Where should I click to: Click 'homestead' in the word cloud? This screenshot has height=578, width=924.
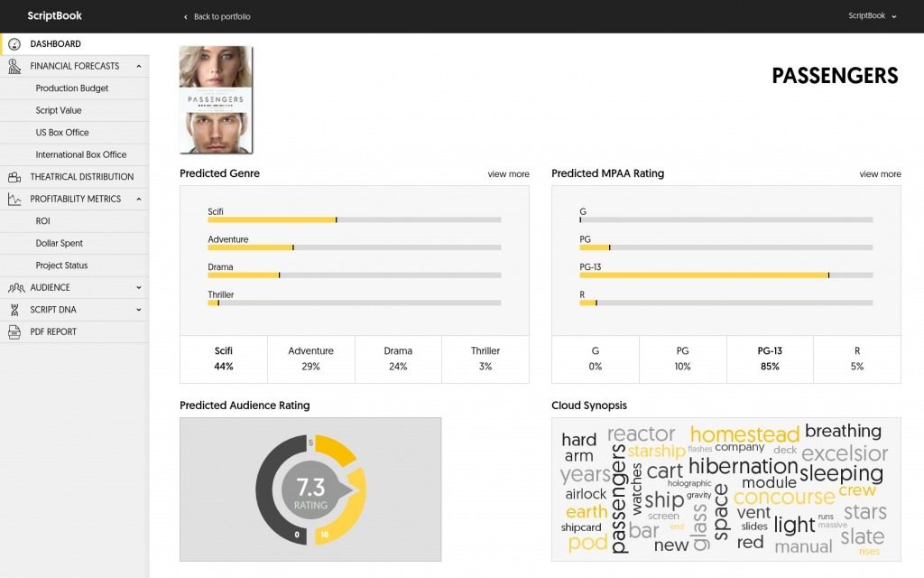click(x=744, y=435)
